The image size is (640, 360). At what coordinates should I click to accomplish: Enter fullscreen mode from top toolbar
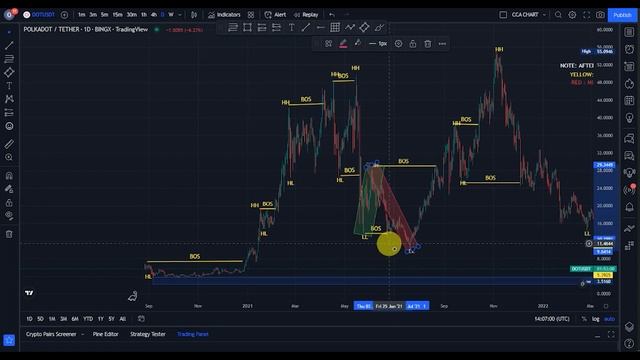tap(587, 15)
